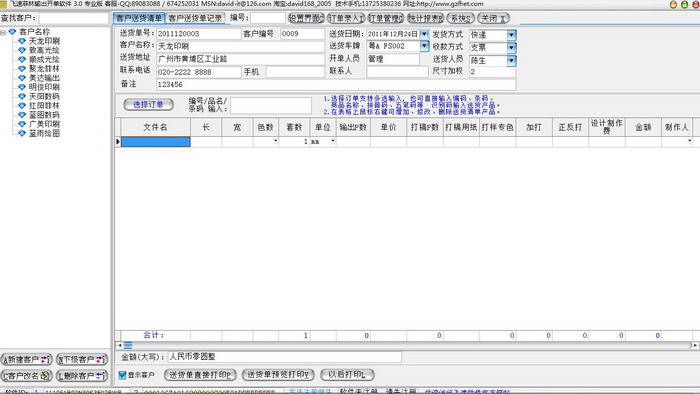Click the diamond icon beside 敦高光绘
The image size is (700, 394).
point(21,50)
